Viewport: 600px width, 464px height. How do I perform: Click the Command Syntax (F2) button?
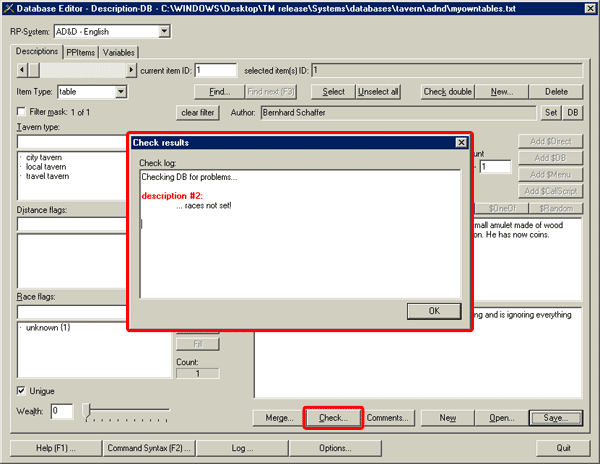pyautogui.click(x=149, y=447)
